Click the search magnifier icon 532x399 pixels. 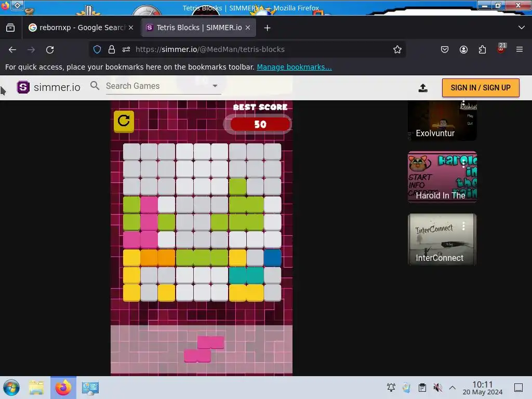coord(95,86)
